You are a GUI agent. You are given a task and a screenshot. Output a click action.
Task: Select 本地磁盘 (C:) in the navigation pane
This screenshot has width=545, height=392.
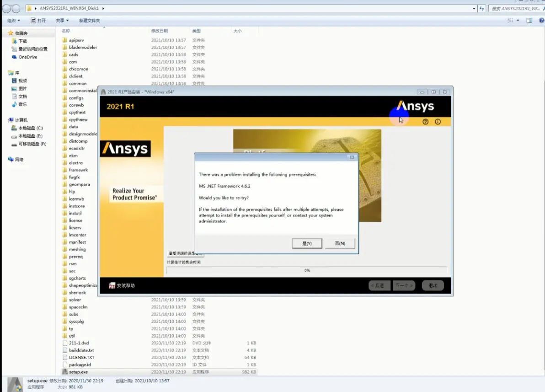click(x=30, y=128)
